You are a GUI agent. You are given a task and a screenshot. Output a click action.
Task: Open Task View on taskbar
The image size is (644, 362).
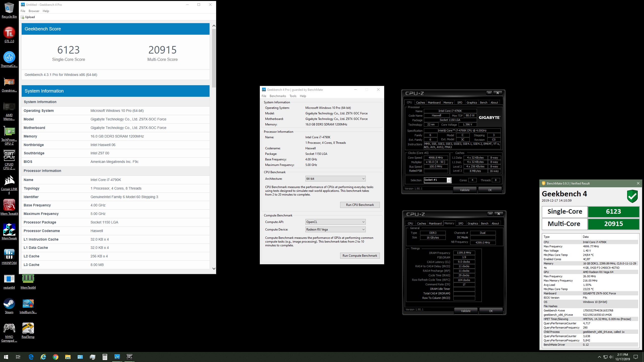[x=18, y=357]
